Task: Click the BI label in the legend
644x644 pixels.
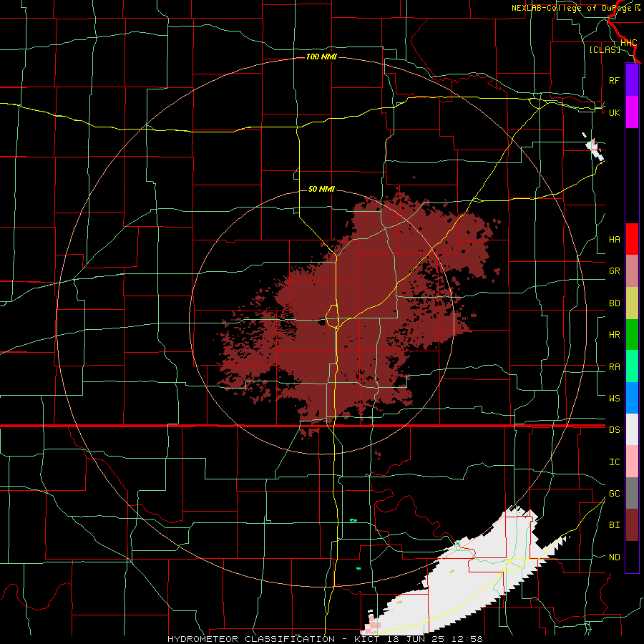Action: point(614,525)
